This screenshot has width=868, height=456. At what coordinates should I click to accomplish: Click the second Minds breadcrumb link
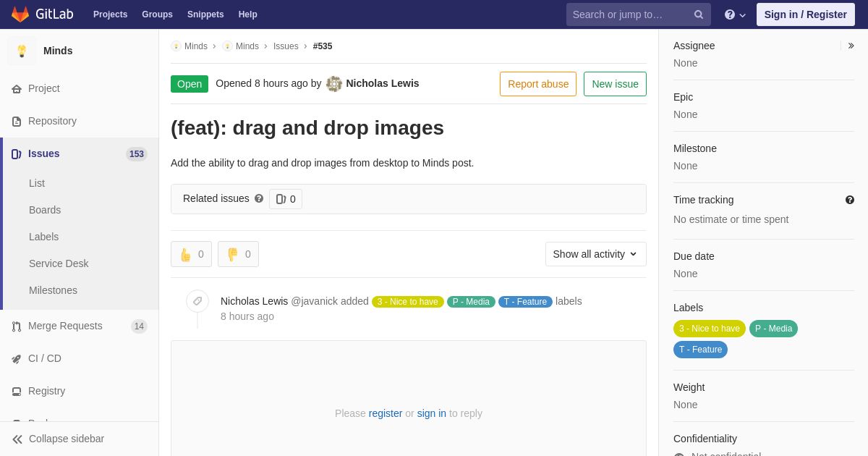click(247, 46)
